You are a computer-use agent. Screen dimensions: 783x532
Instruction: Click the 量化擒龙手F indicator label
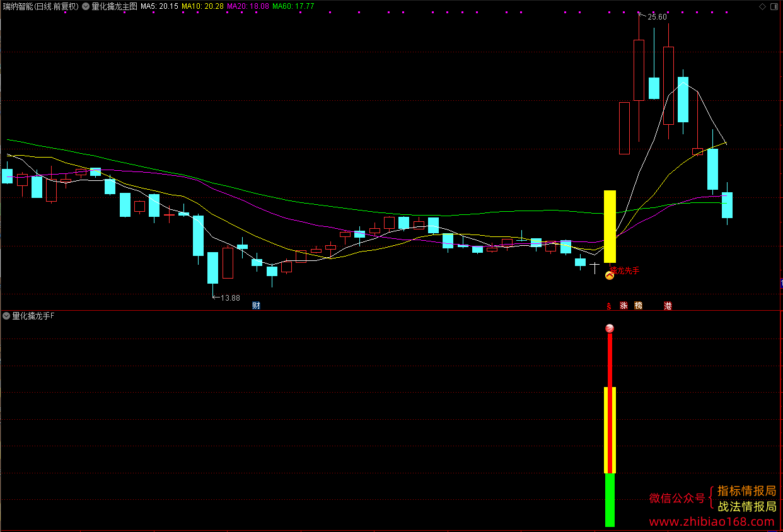point(33,316)
